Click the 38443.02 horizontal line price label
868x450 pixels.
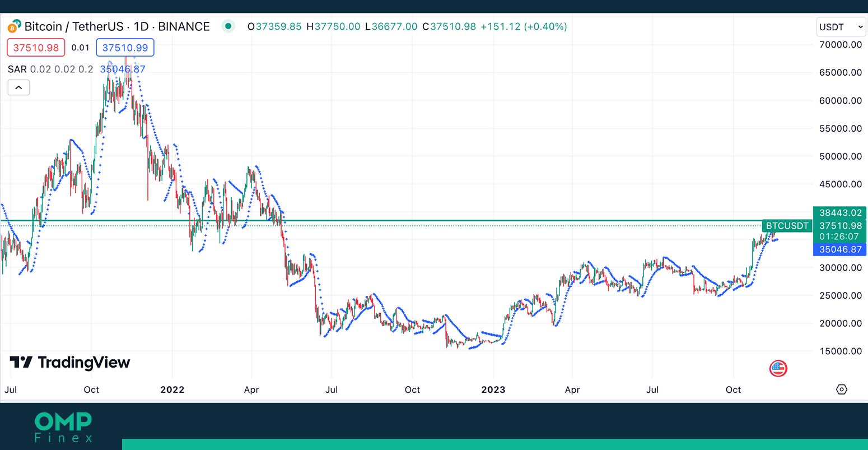840,213
